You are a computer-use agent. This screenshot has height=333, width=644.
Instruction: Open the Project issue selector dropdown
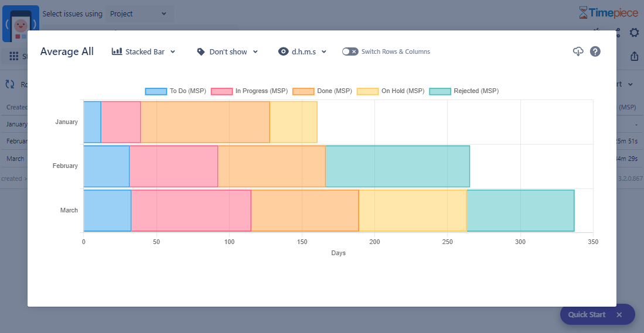[138, 13]
